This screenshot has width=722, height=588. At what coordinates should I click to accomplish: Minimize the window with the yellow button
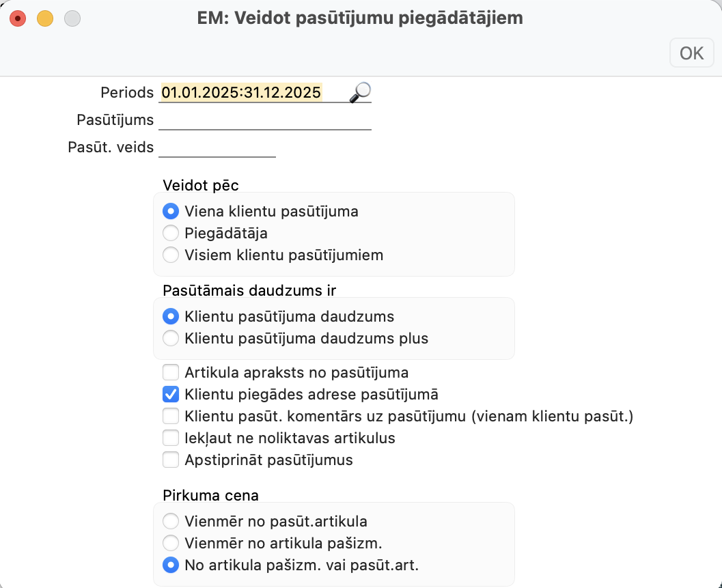[x=45, y=18]
